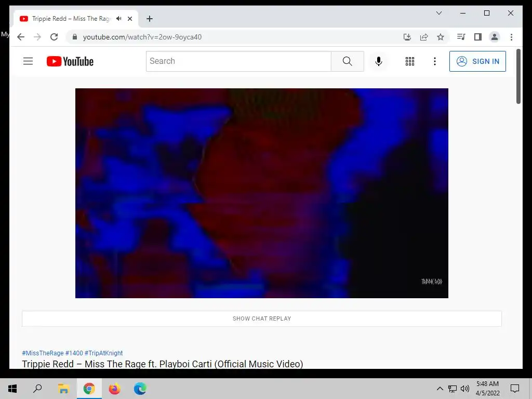Share this page icon
Image resolution: width=532 pixels, height=399 pixels.
pyautogui.click(x=424, y=37)
